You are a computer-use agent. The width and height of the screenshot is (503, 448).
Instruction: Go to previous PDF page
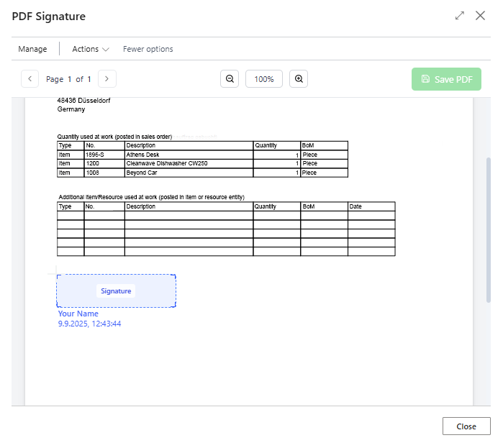point(30,79)
